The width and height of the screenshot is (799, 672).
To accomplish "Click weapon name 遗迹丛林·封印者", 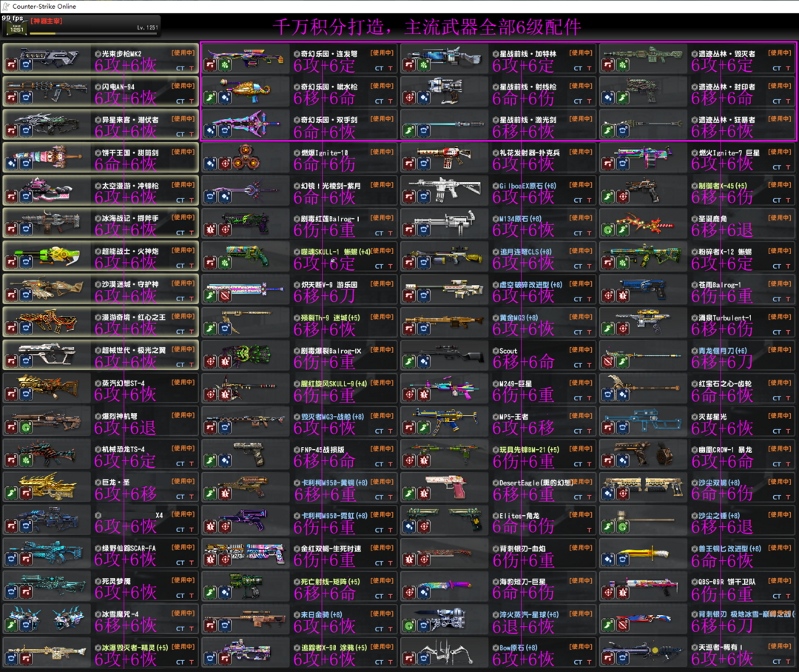I will point(726,87).
